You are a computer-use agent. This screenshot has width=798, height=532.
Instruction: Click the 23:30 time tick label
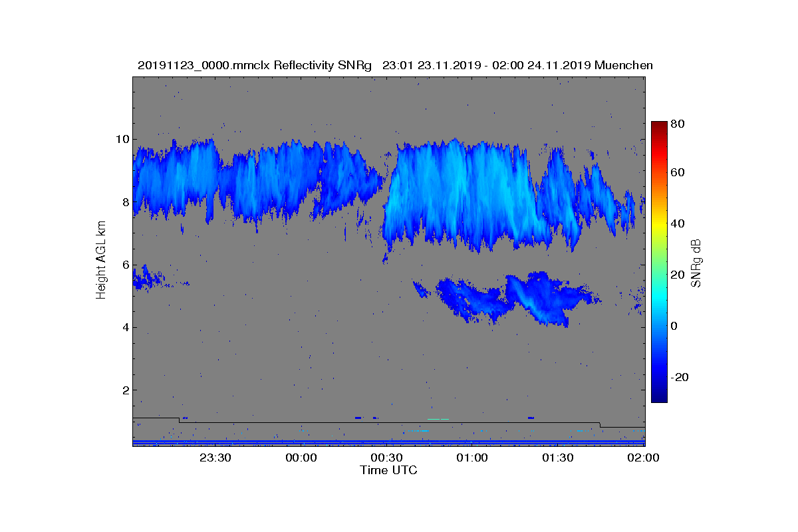(x=215, y=458)
